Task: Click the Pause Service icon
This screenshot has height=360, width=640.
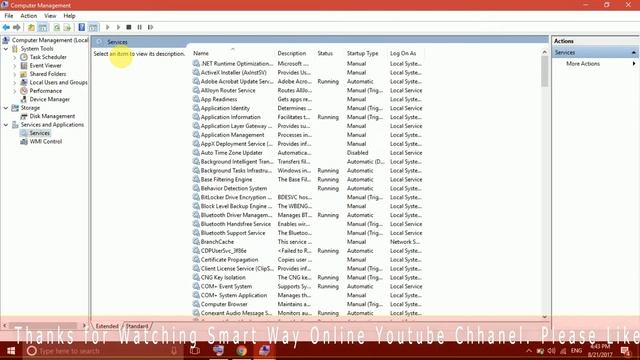Action: pos(140,27)
